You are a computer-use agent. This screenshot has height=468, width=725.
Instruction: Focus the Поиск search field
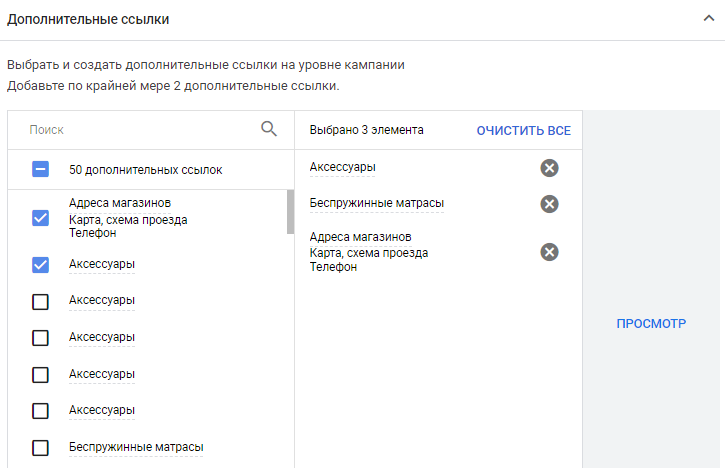[x=140, y=130]
